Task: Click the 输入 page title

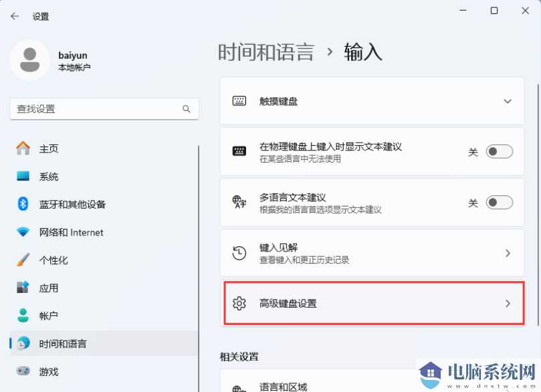Action: click(363, 52)
